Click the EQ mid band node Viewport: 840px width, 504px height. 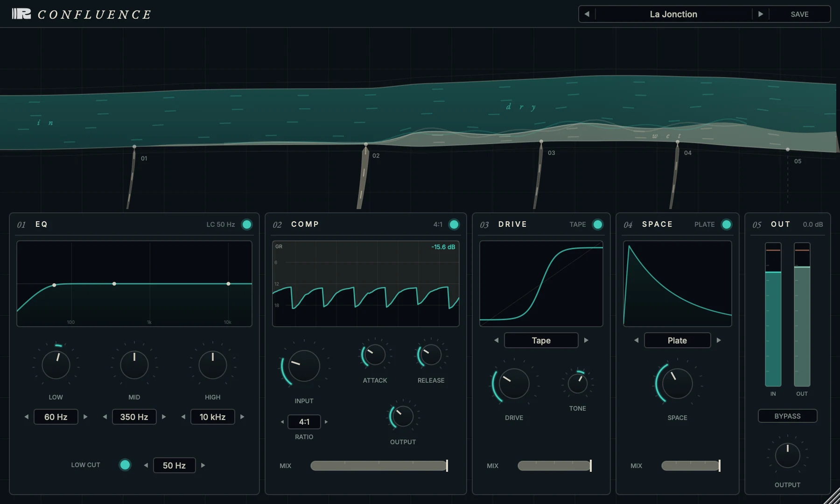pyautogui.click(x=114, y=284)
